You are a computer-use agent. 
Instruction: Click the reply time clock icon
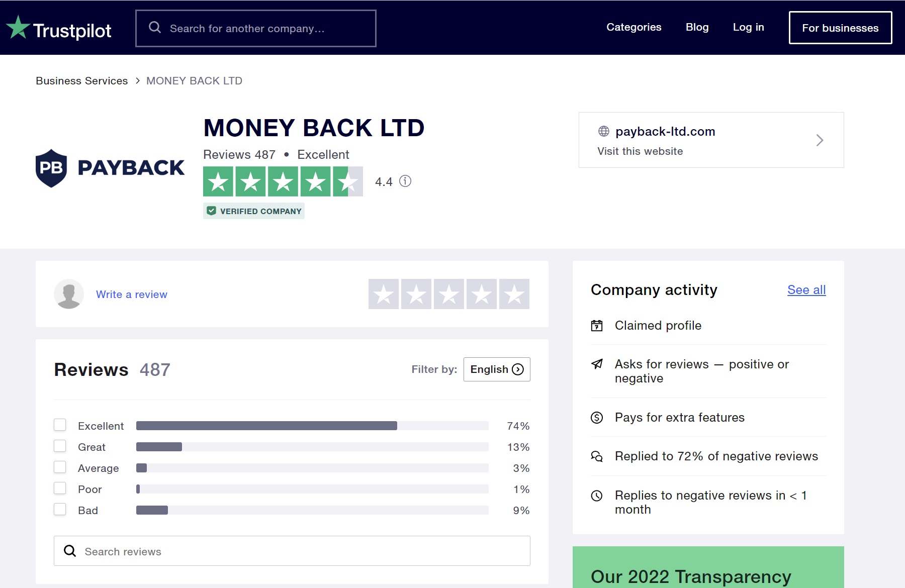[x=597, y=496]
